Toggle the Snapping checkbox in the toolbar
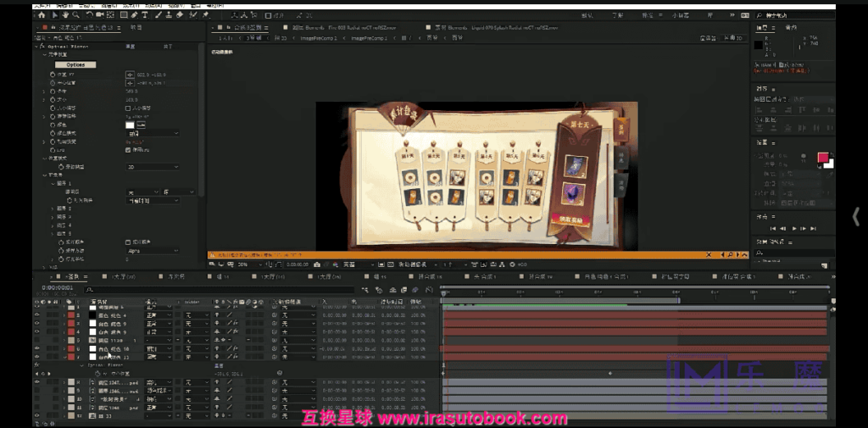This screenshot has width=868, height=428. pos(268,15)
